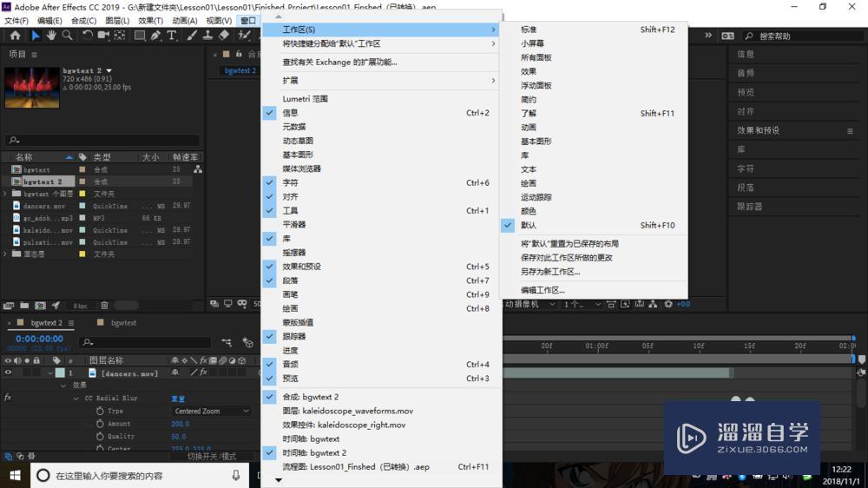Select the Rectangle shape tool
Screen dimensions: 868x488
(140, 36)
